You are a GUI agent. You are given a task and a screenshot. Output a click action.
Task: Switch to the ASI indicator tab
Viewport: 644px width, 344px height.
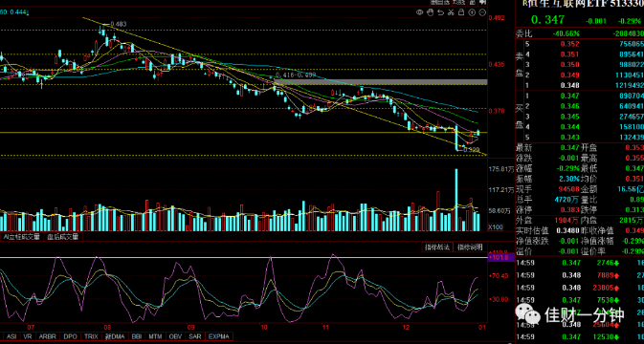point(11,336)
